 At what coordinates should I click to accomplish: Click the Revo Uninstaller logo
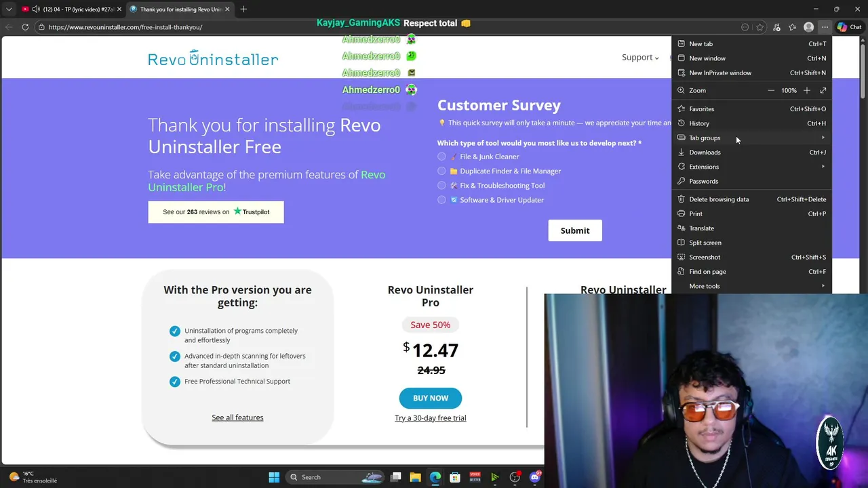tap(213, 58)
